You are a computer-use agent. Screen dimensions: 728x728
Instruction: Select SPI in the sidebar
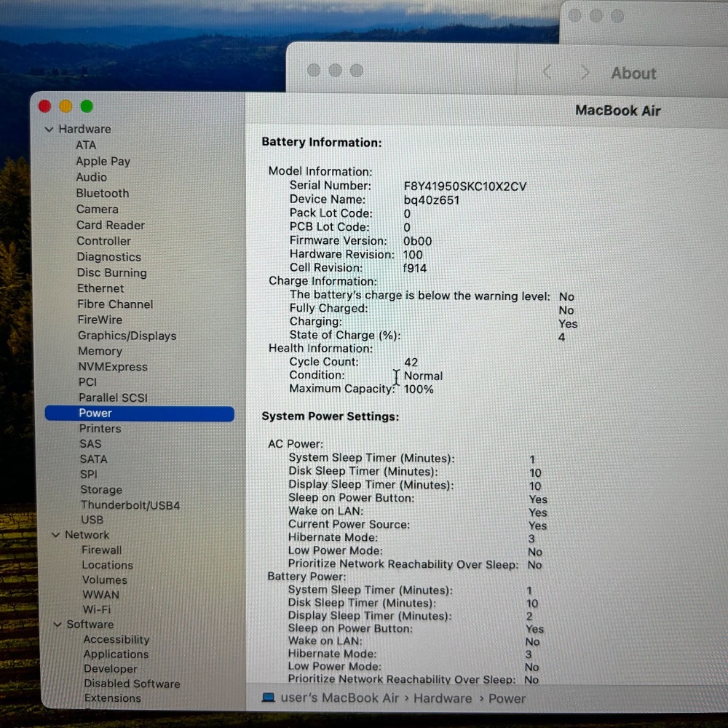89,475
